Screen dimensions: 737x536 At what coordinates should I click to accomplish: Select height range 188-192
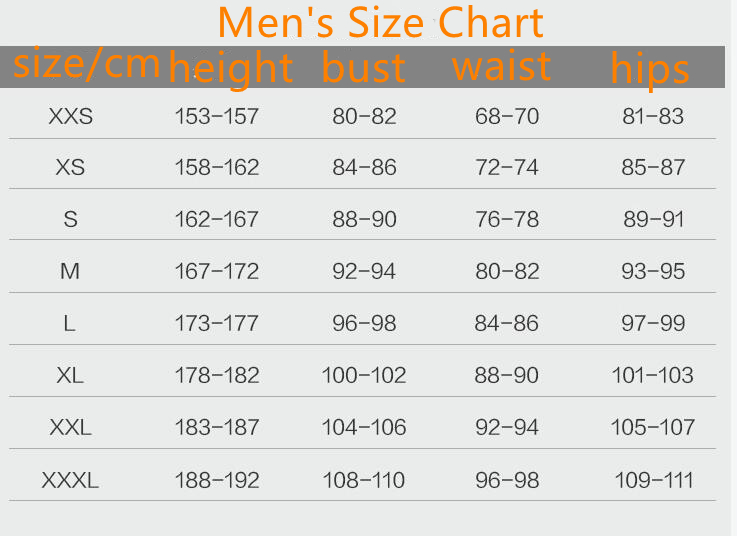tap(216, 480)
